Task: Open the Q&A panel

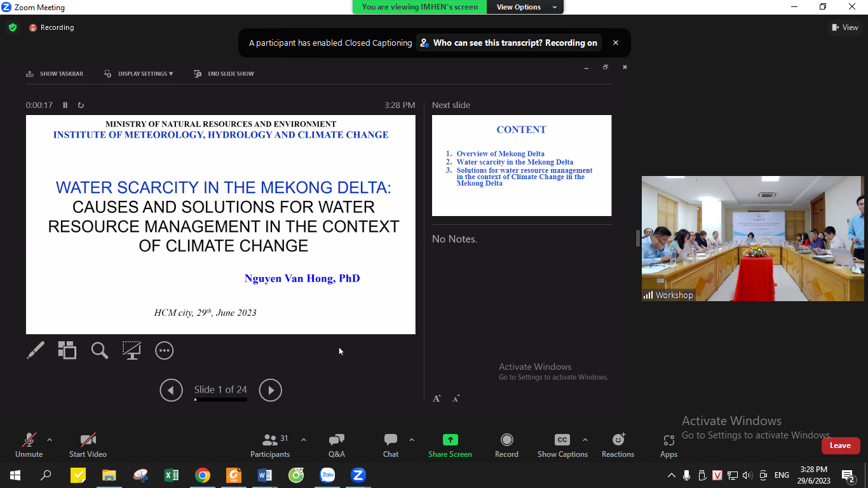Action: tap(336, 440)
